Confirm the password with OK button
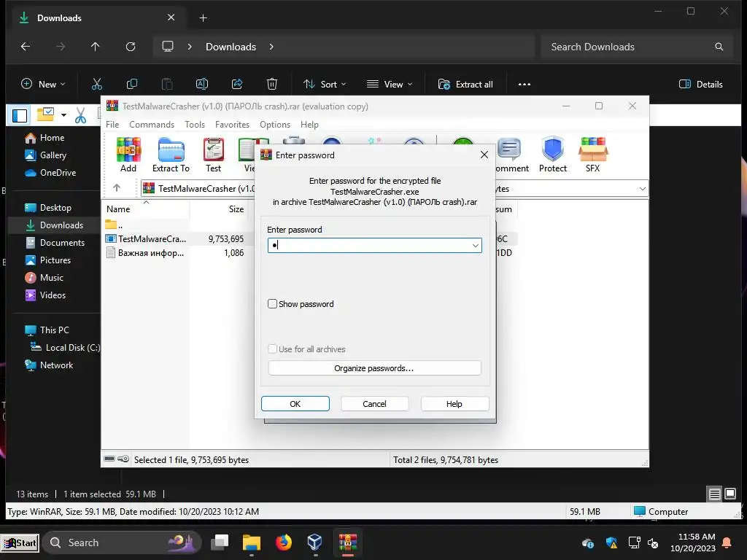 [295, 404]
